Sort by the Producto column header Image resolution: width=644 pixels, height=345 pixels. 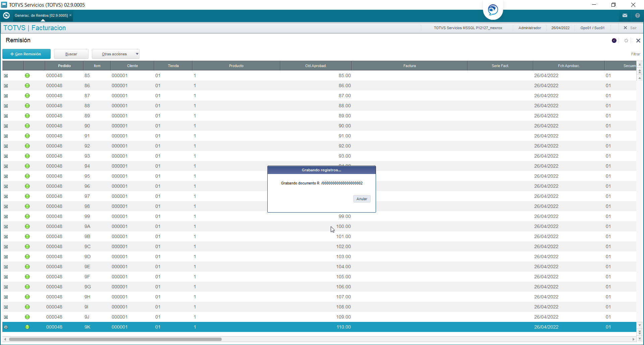click(x=236, y=66)
